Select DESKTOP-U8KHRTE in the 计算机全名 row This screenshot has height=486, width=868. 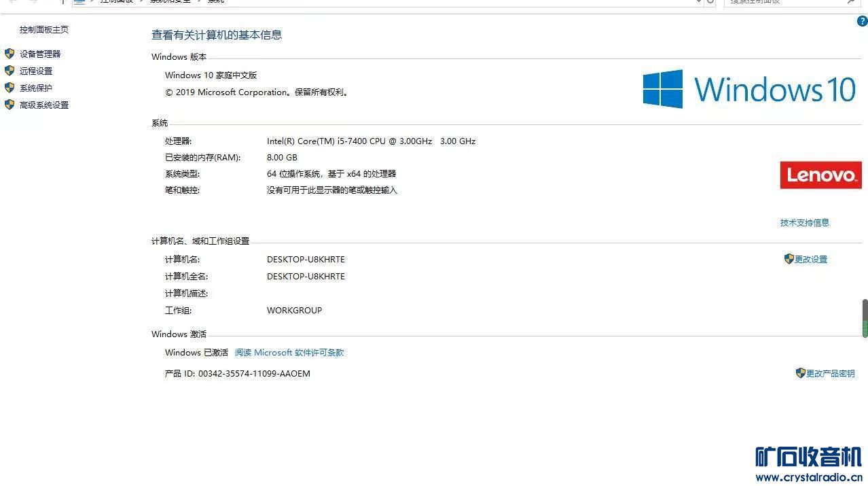click(306, 277)
